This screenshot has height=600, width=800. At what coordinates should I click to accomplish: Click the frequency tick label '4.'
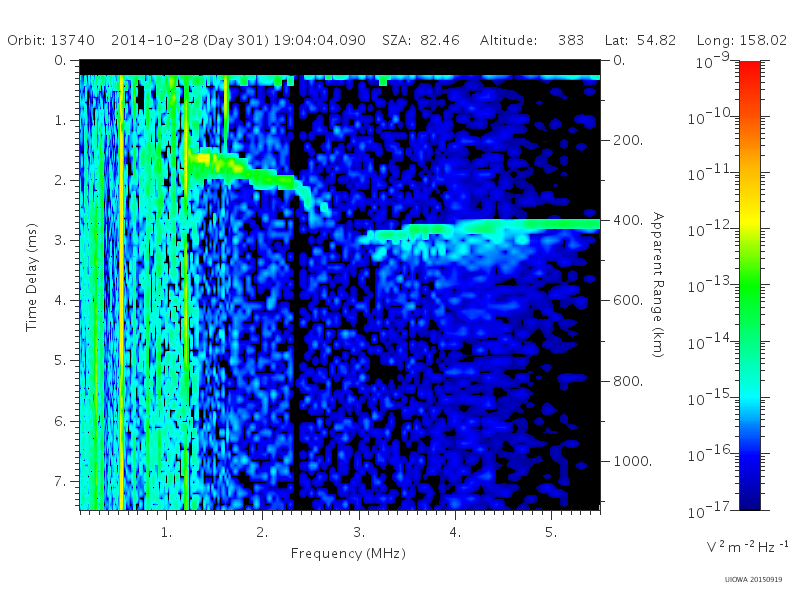[455, 532]
